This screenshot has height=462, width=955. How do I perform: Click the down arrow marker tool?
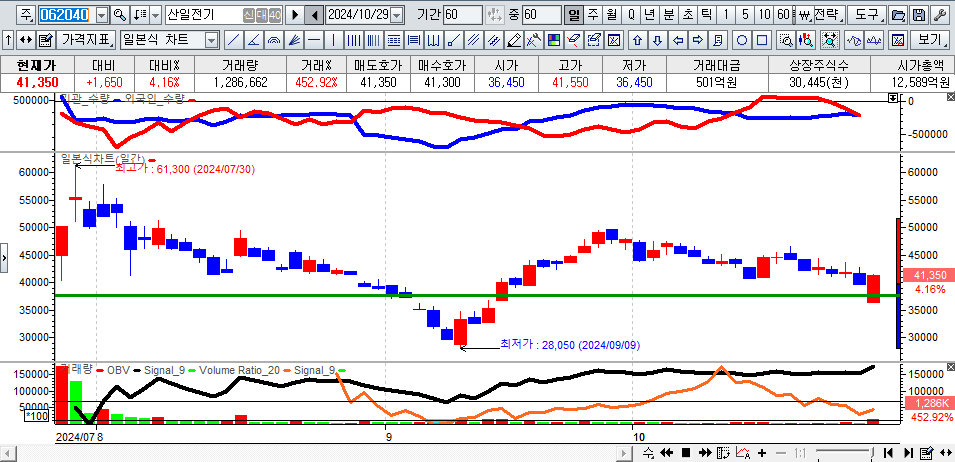[x=657, y=41]
